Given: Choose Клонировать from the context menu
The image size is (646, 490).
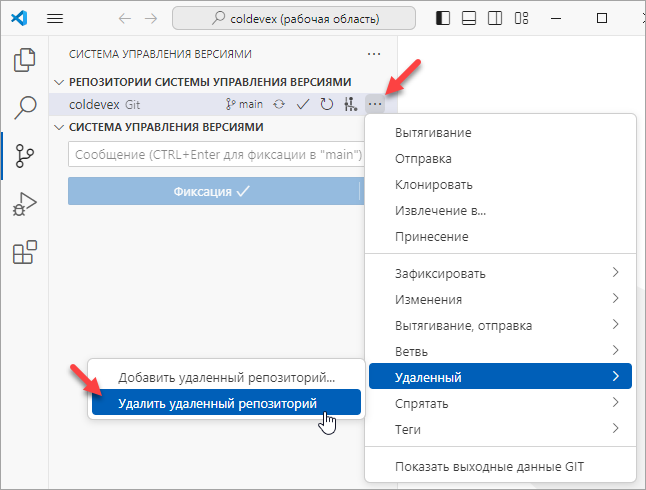Looking at the screenshot, I should [x=434, y=184].
